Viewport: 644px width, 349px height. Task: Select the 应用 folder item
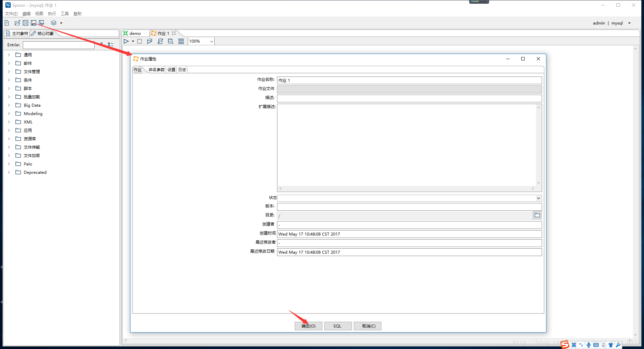coord(28,130)
